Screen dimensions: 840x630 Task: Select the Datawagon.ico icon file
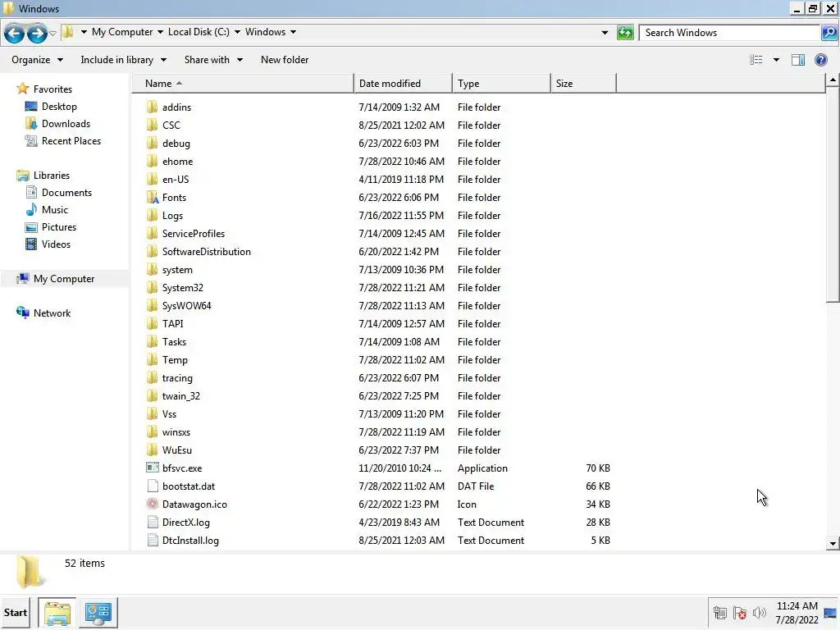tap(152, 504)
